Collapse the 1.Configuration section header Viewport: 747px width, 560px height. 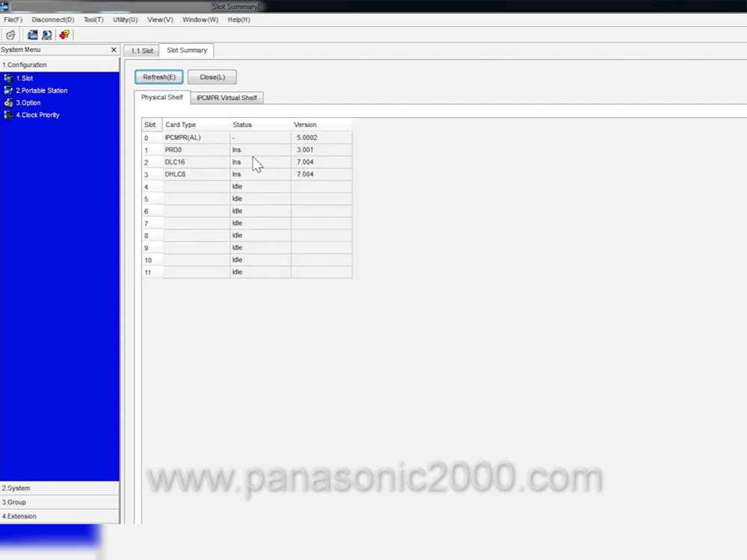[25, 65]
